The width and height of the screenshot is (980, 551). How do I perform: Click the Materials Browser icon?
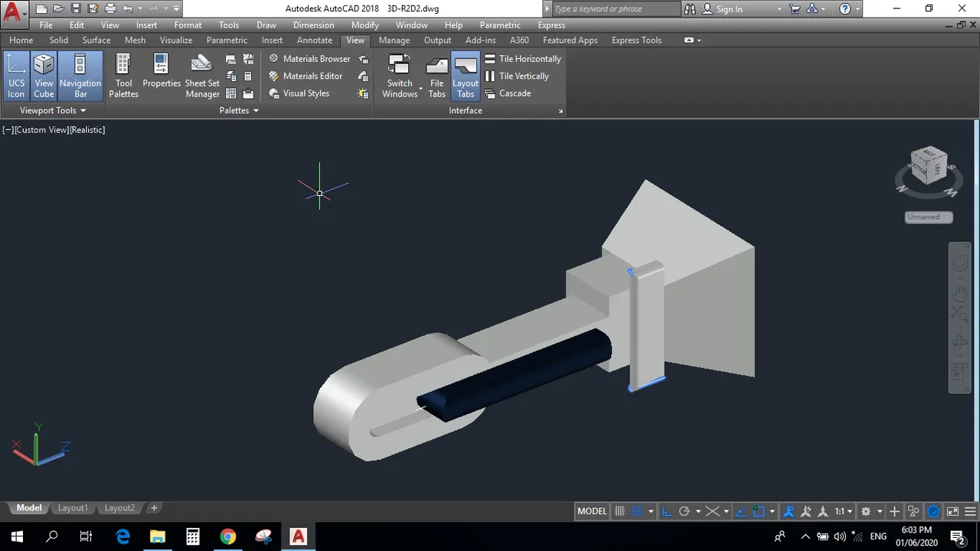(x=274, y=59)
